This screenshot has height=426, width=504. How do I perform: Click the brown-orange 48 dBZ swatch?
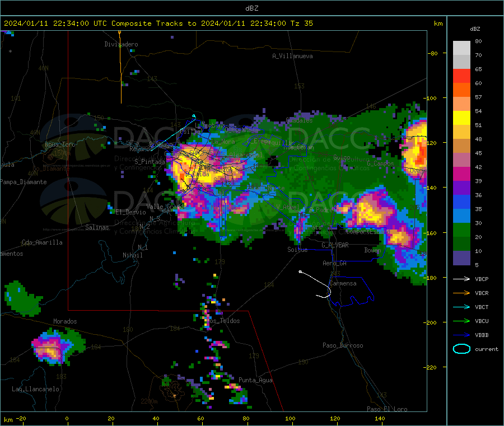461,146
